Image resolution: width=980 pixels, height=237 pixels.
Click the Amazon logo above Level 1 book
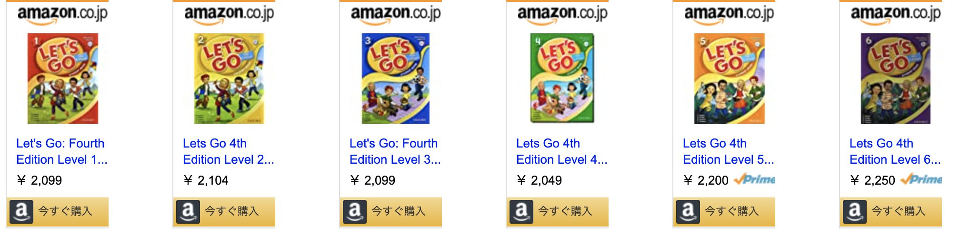coord(62,14)
